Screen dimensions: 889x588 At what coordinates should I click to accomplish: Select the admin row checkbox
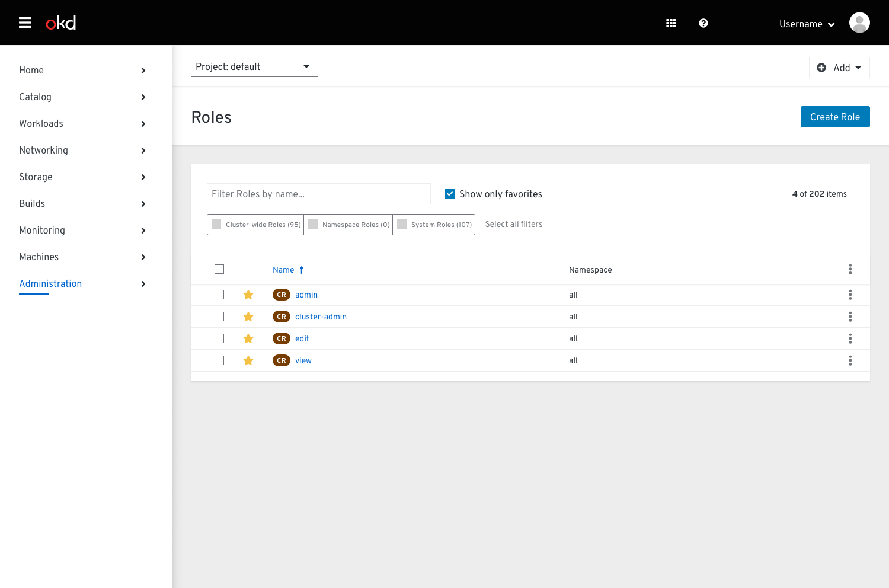point(219,295)
